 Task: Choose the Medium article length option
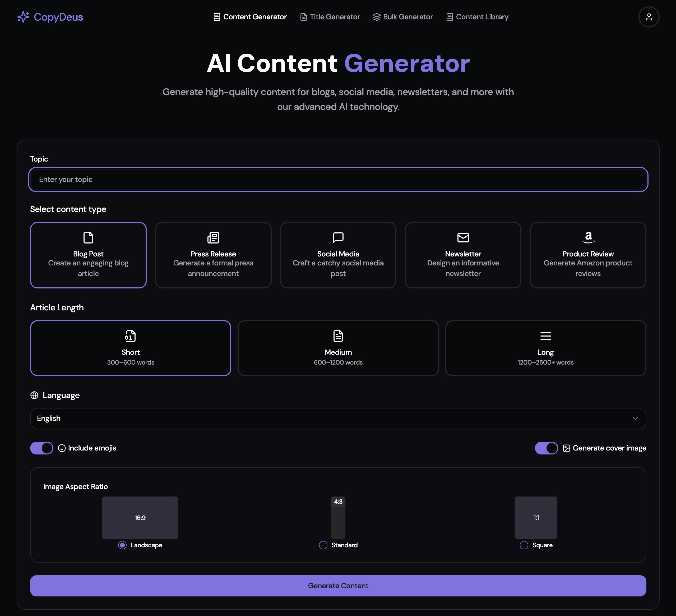point(338,348)
